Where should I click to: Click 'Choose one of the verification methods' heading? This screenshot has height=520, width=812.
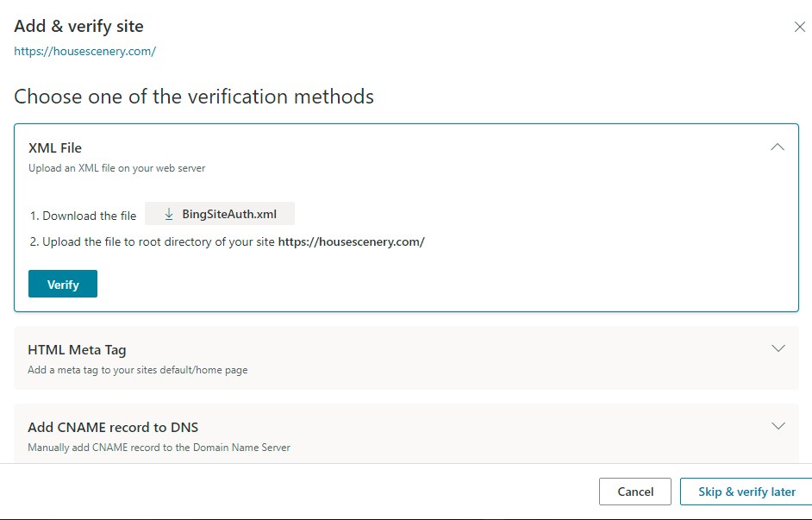coord(194,97)
